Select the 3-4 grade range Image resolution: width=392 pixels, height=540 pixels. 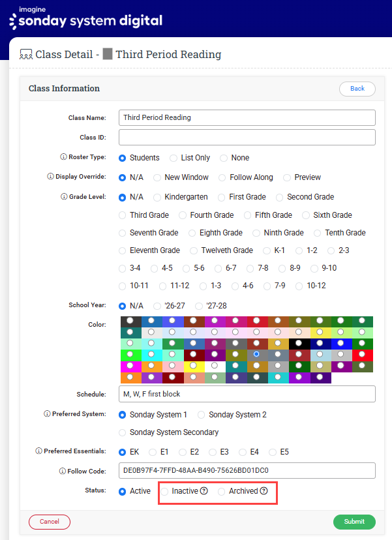tap(122, 269)
